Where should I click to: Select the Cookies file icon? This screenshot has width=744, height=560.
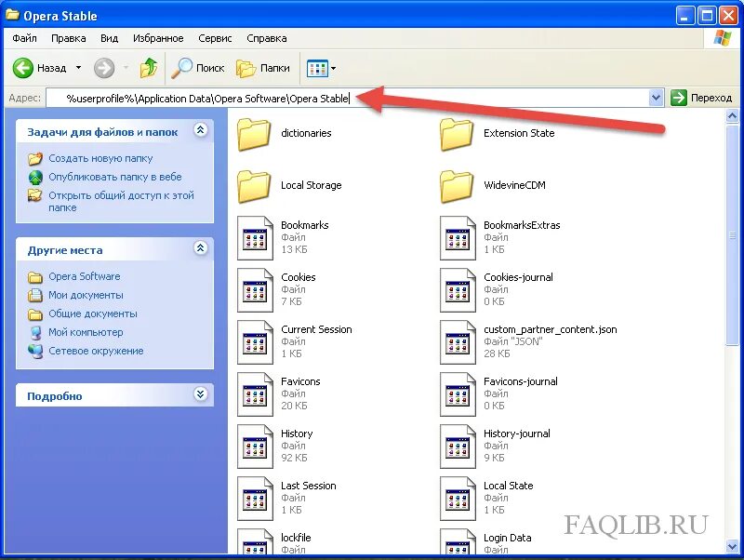(x=255, y=290)
